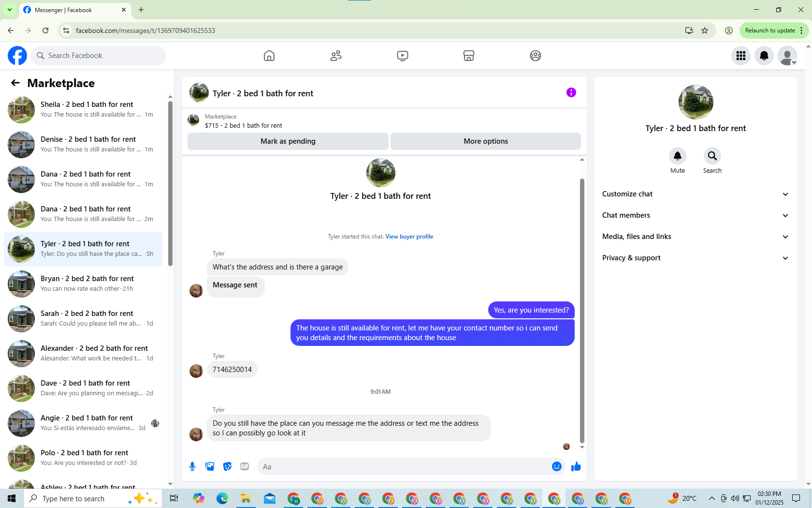812x508 pixels.
Task: Reload the page in Chrome
Action: click(x=45, y=30)
